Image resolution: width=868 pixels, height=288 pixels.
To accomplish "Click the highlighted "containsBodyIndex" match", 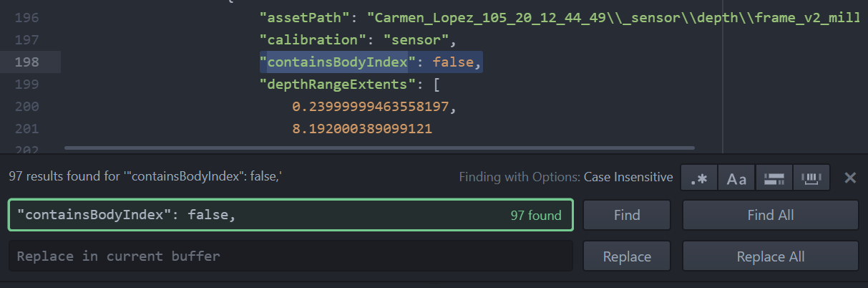I will (337, 62).
